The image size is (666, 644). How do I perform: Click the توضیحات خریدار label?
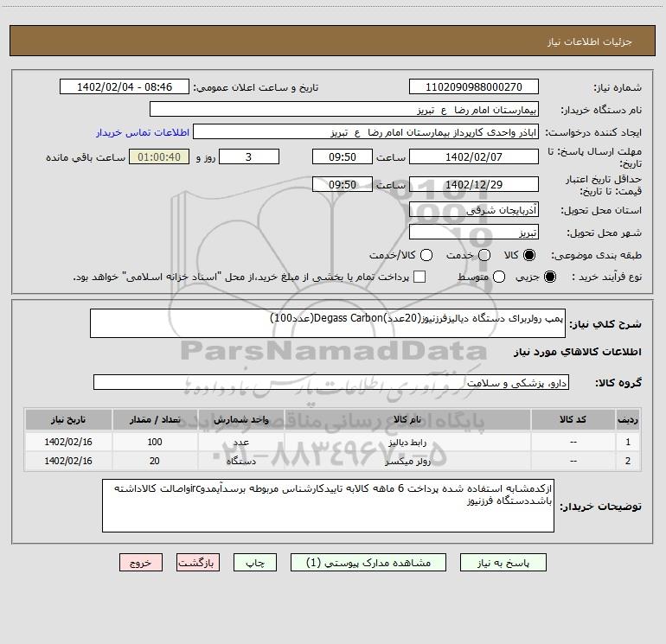tap(600, 507)
